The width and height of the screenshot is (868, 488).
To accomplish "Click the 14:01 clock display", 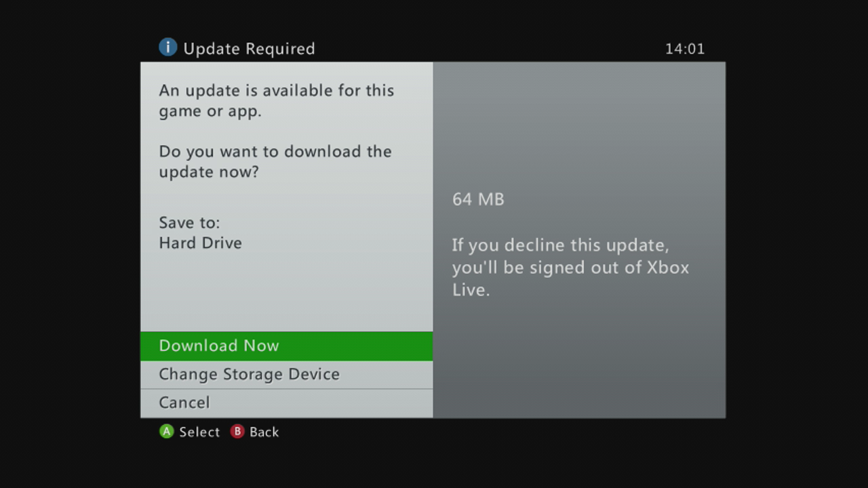I will pyautogui.click(x=685, y=49).
